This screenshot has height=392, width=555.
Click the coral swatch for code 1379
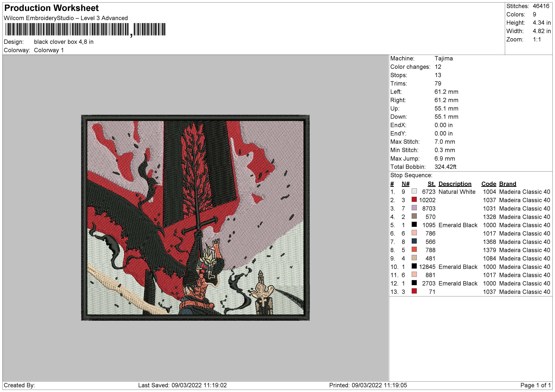click(x=414, y=249)
